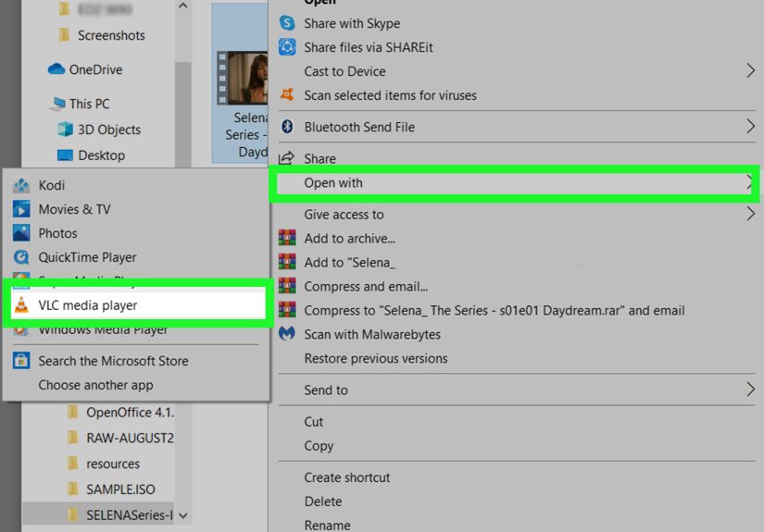Click the OpenOffice 4.1 folder icon
This screenshot has width=764, height=532.
click(73, 412)
